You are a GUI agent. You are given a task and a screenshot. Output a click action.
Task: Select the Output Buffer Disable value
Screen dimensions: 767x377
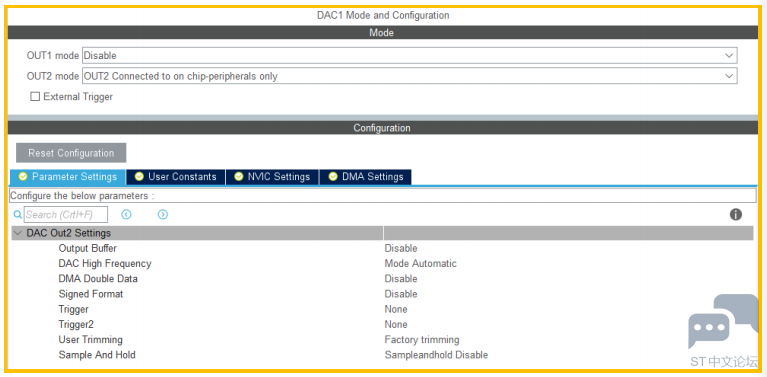coord(401,248)
